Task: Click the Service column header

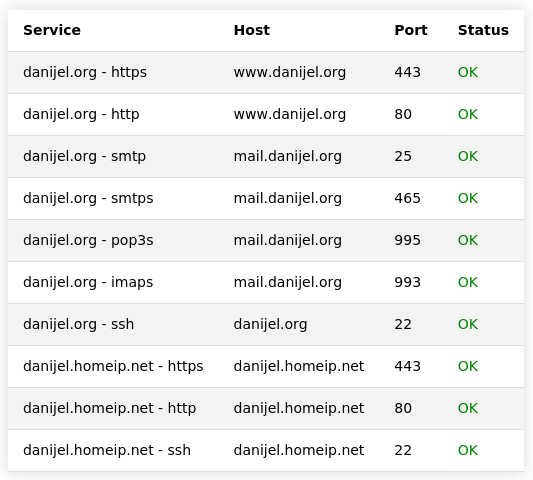Action: click(x=52, y=30)
